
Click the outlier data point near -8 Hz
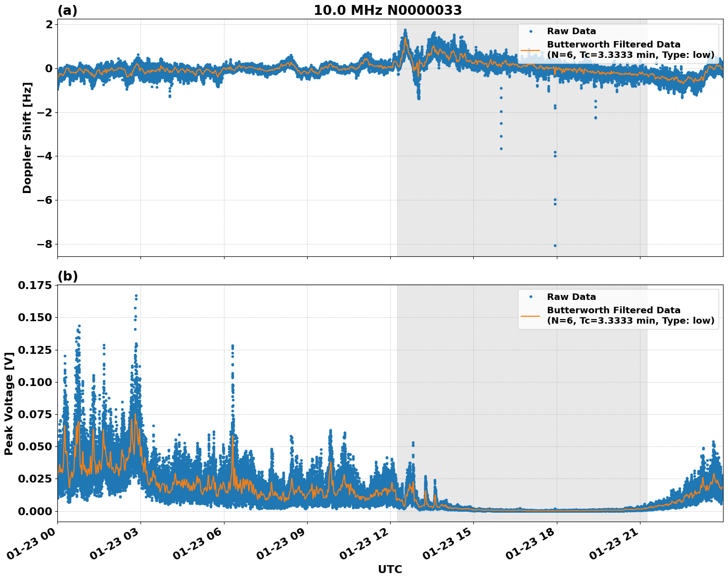click(x=555, y=244)
